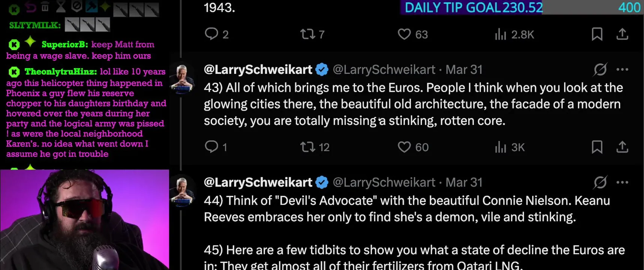Open the reply icon on top tweet
Screen dimensions: 644x270
(x=216, y=34)
